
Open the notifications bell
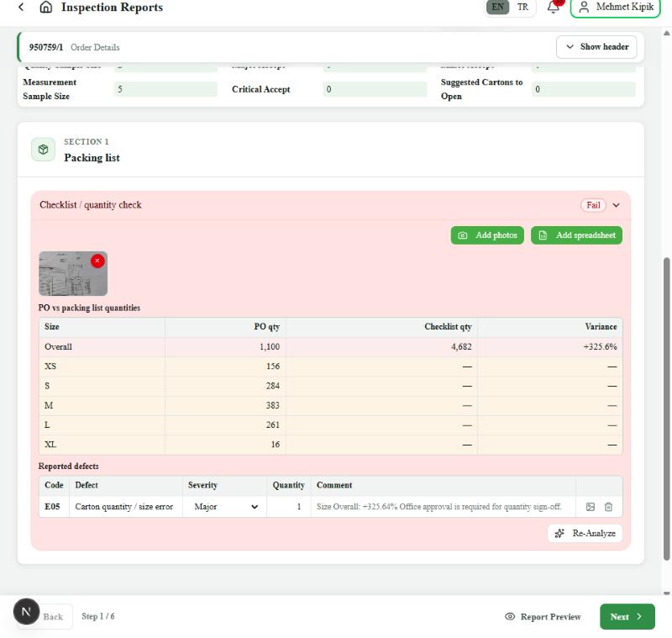554,7
